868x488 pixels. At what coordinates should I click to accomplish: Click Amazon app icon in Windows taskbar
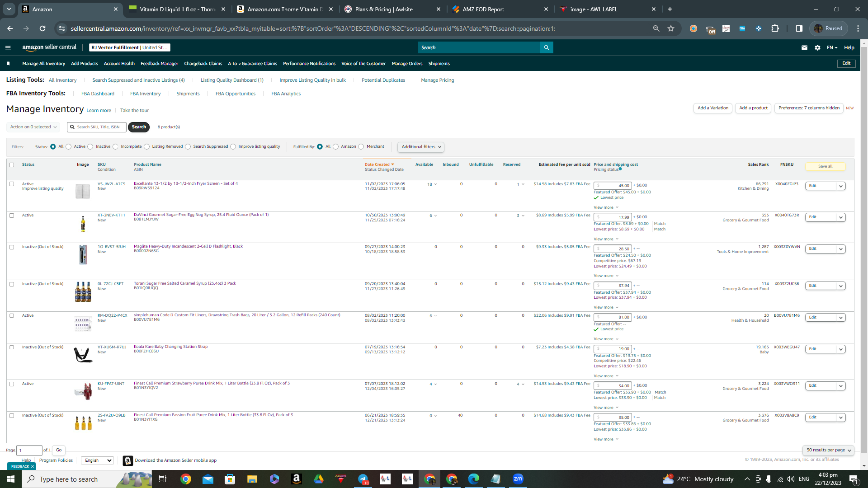click(x=297, y=479)
